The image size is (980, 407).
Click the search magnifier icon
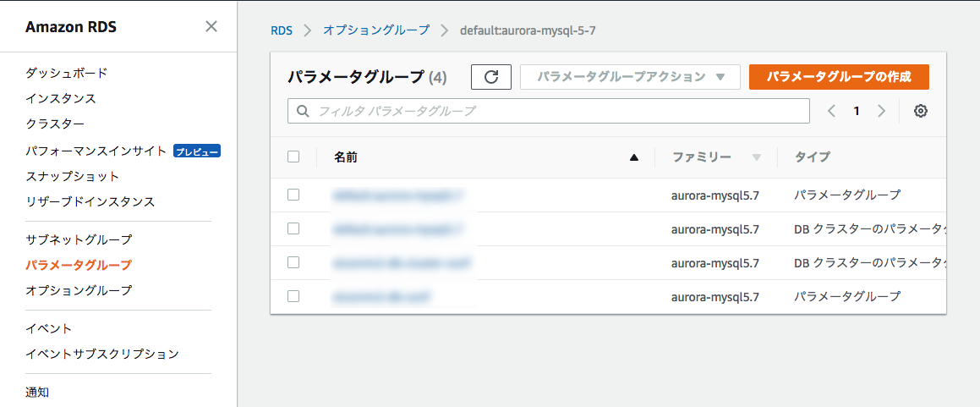[x=303, y=112]
